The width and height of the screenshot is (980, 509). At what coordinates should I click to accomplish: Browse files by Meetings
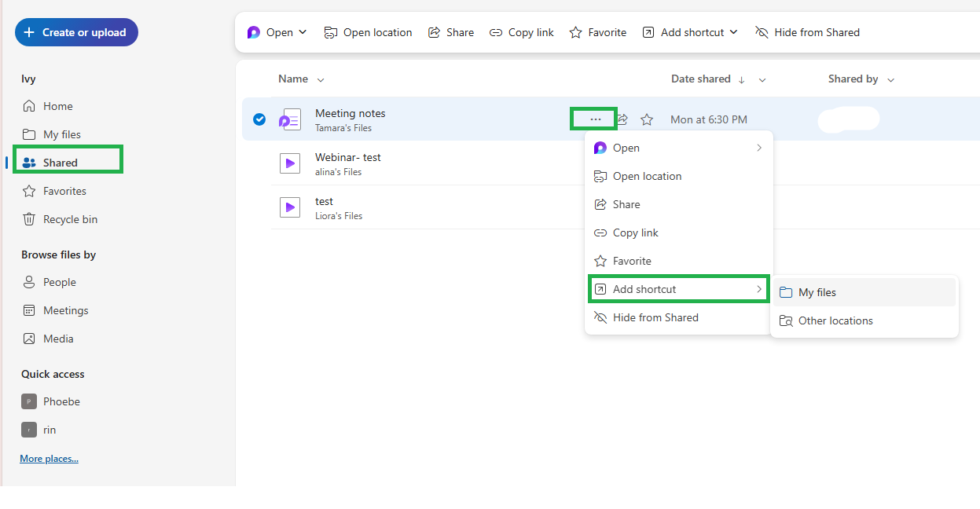pyautogui.click(x=65, y=310)
